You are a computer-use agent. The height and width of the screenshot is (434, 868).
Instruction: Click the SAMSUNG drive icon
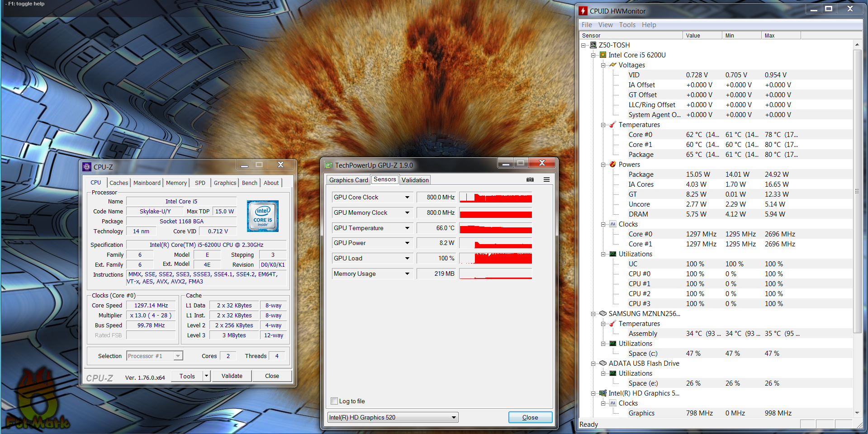coord(603,314)
